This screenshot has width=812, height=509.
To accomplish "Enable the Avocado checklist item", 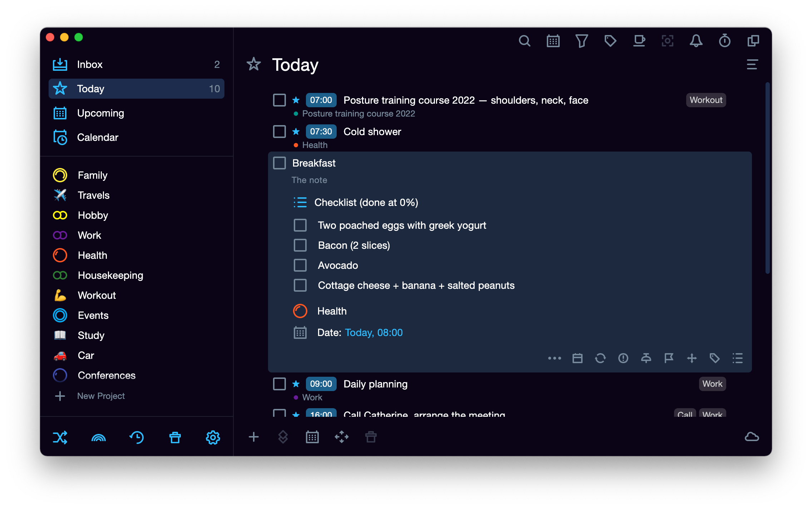I will coord(299,265).
